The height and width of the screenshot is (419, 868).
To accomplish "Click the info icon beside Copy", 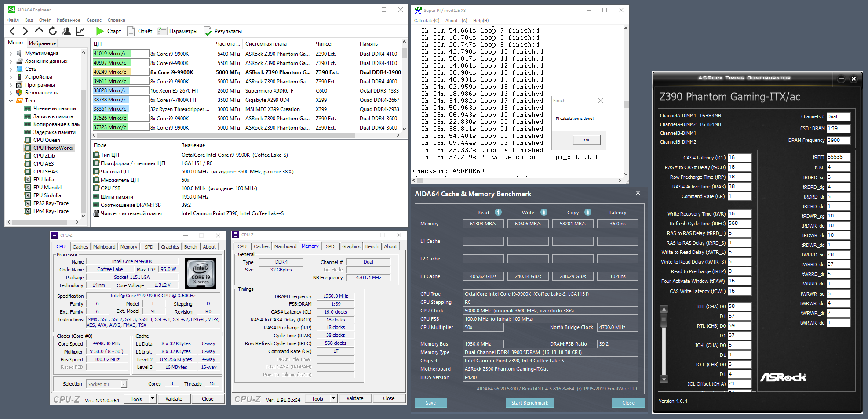I will tap(588, 212).
